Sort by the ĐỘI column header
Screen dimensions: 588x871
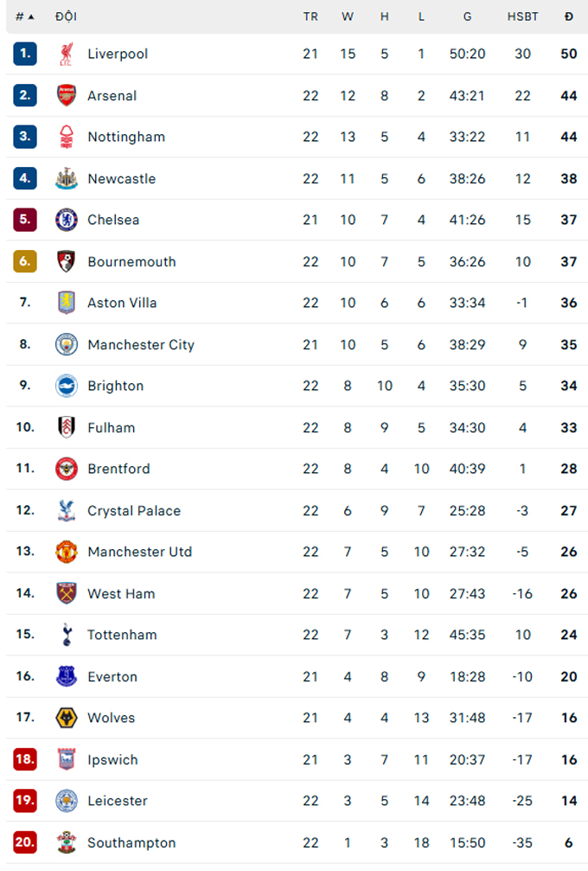(x=66, y=16)
